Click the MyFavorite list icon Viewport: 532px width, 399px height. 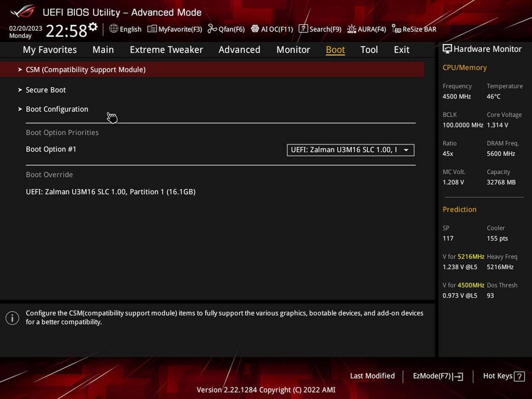coord(152,29)
